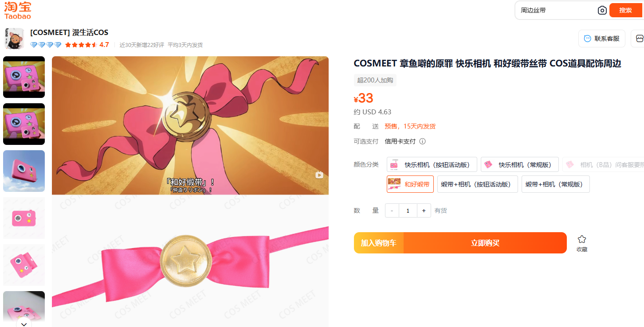Click the shop icon beside 联系客服
The image size is (644, 327).
(x=639, y=39)
